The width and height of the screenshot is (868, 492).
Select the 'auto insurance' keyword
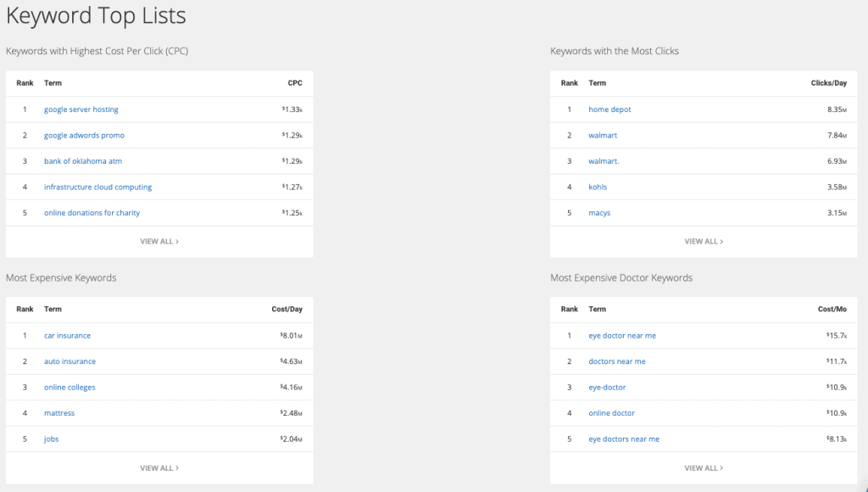(70, 361)
